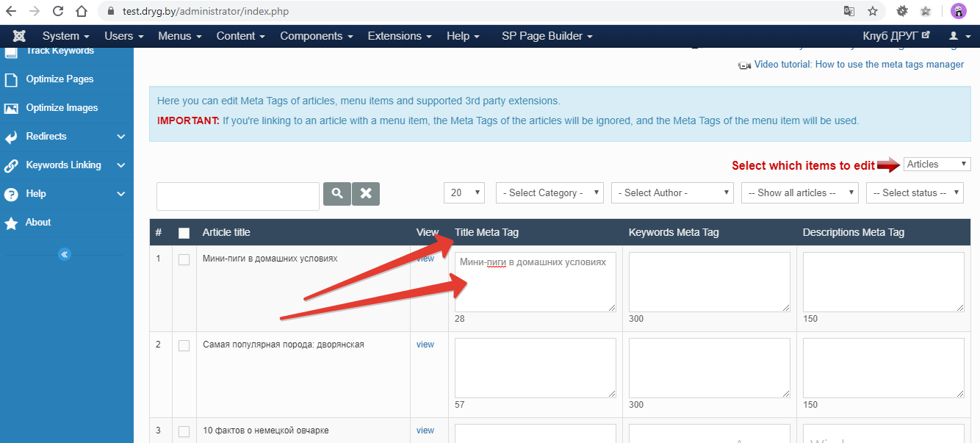Click the Article title column header

tap(226, 233)
